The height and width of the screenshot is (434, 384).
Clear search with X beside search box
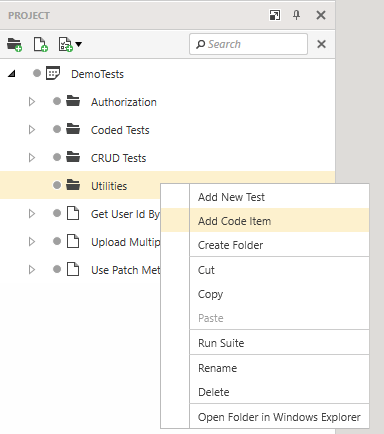pos(321,44)
